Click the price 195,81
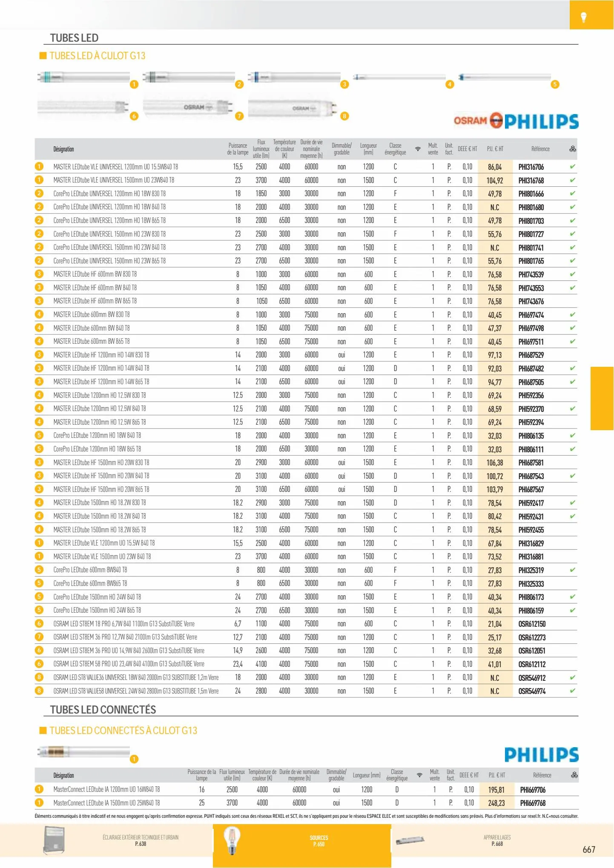The height and width of the screenshot is (868, 614). pyautogui.click(x=496, y=790)
